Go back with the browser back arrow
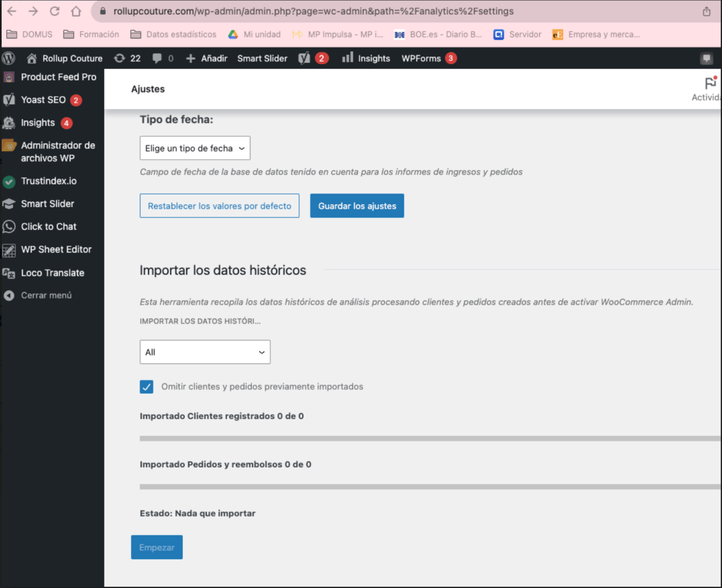Viewport: 722px width, 588px height. 11,11
